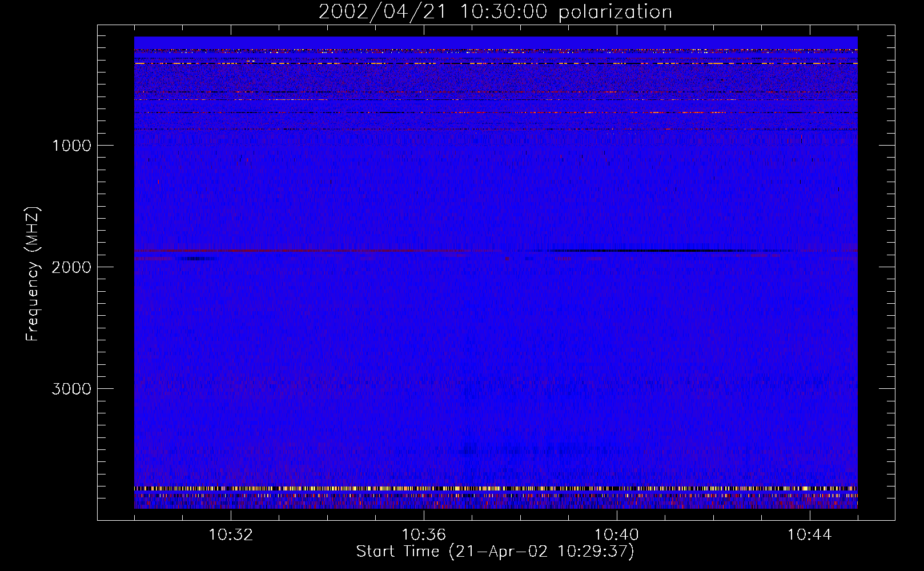This screenshot has width=924, height=571.
Task: Select the 2000 frequency axis label
Action: click(71, 267)
